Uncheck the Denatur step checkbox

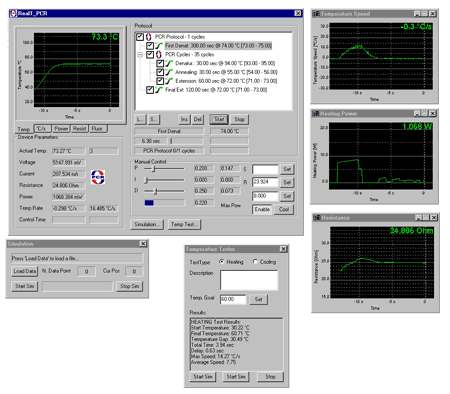coord(160,63)
